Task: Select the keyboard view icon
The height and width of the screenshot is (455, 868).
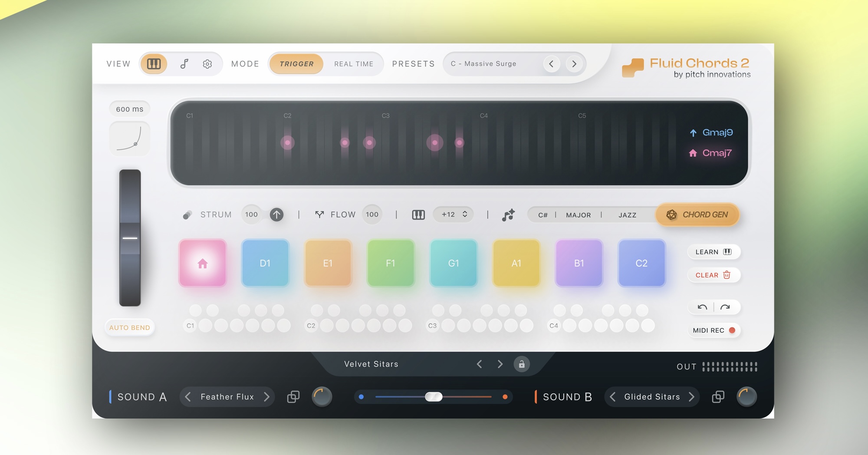Action: pos(154,64)
